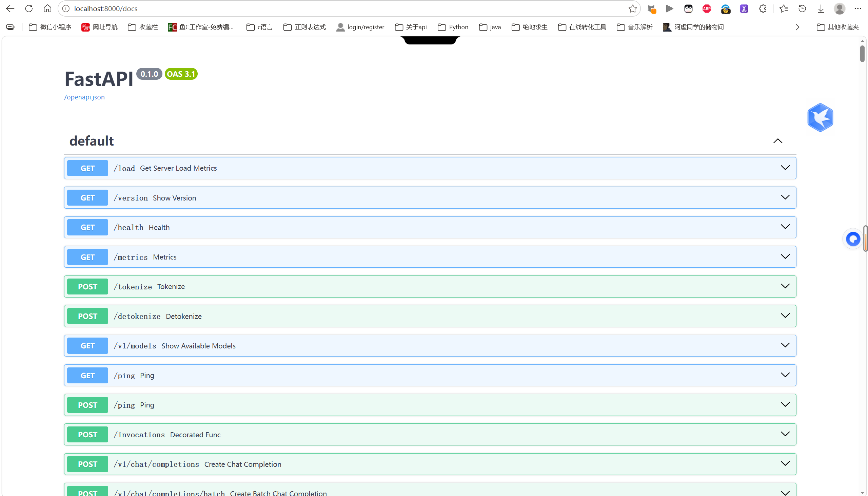Open the 网址导航 bookmark
The height and width of the screenshot is (496, 868).
[x=99, y=27]
